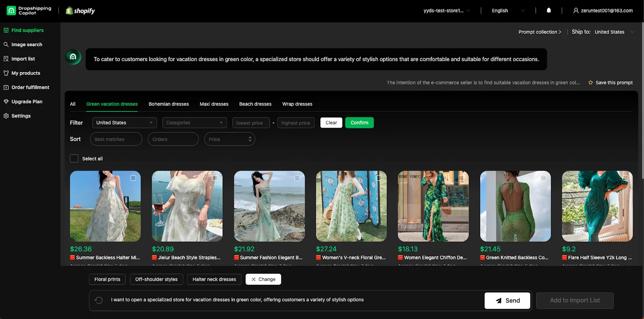
Task: Open Image search from sidebar
Action: click(27, 45)
